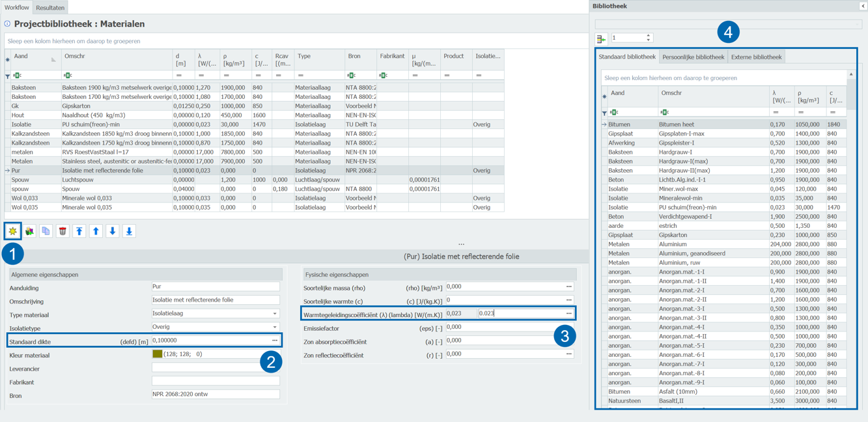Move the selected material to the bottom
Screen dimensions: 868x422
click(x=129, y=231)
